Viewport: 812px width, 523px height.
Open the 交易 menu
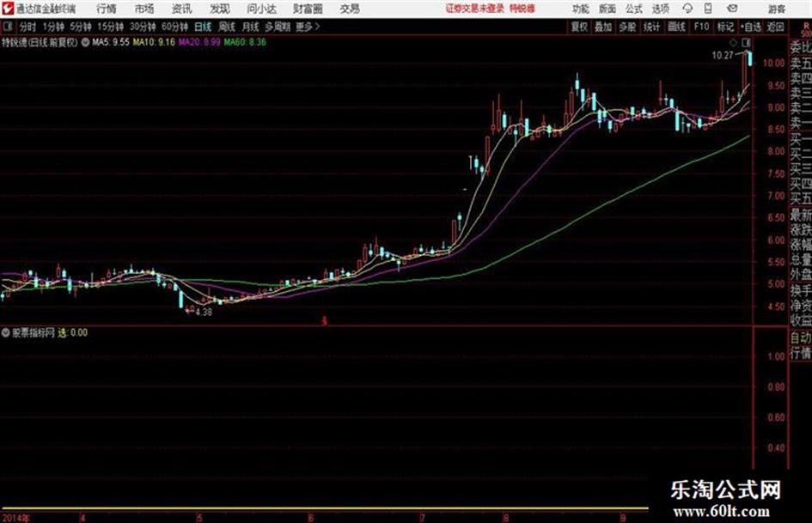350,9
